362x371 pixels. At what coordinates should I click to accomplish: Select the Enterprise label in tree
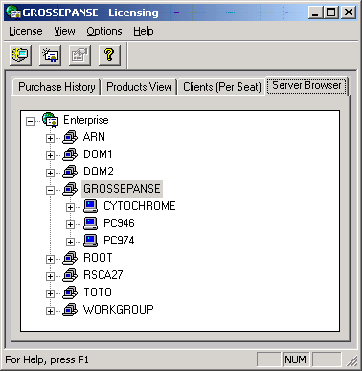pos(86,120)
